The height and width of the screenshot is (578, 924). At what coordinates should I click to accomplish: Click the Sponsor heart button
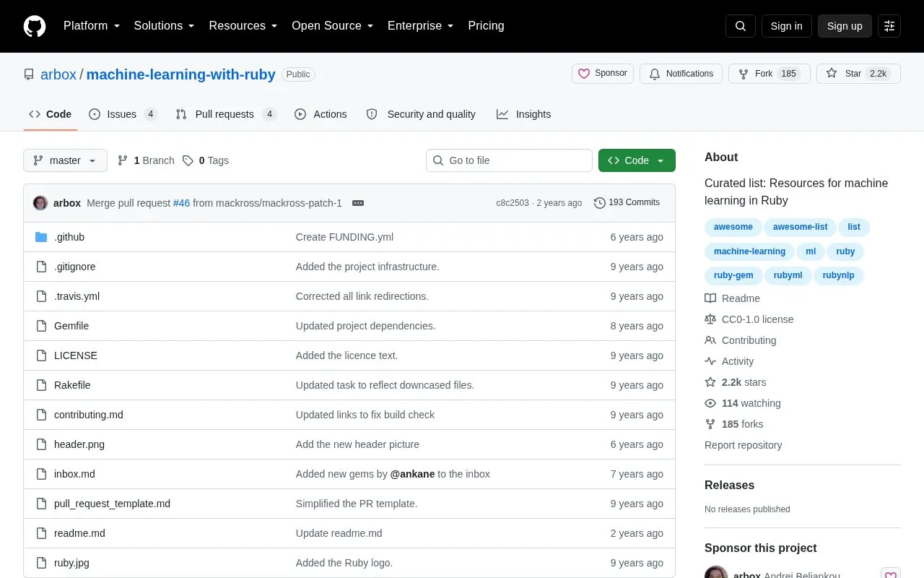pos(603,74)
